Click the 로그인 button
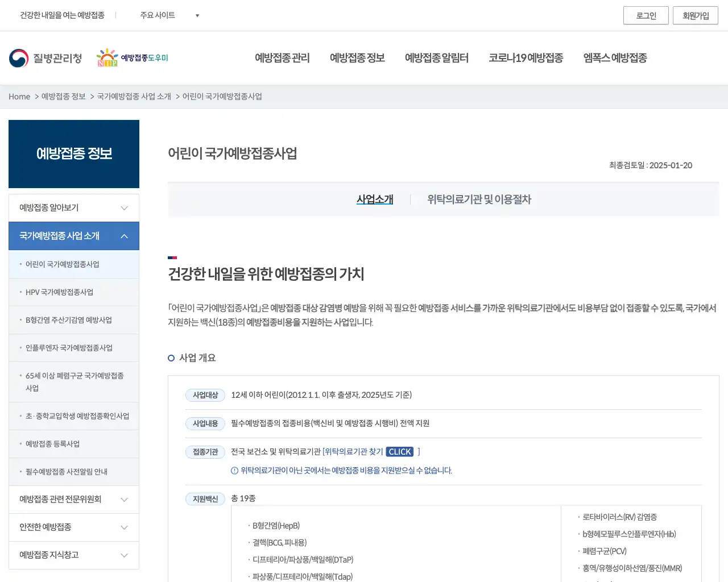Viewport: 728px width, 582px height. tap(646, 15)
